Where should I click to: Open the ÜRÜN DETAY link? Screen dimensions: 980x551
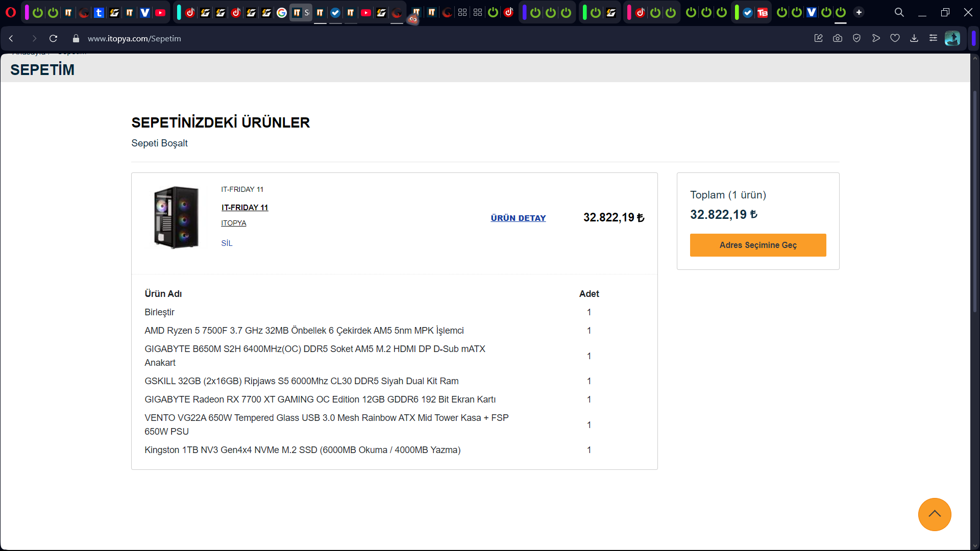tap(518, 218)
